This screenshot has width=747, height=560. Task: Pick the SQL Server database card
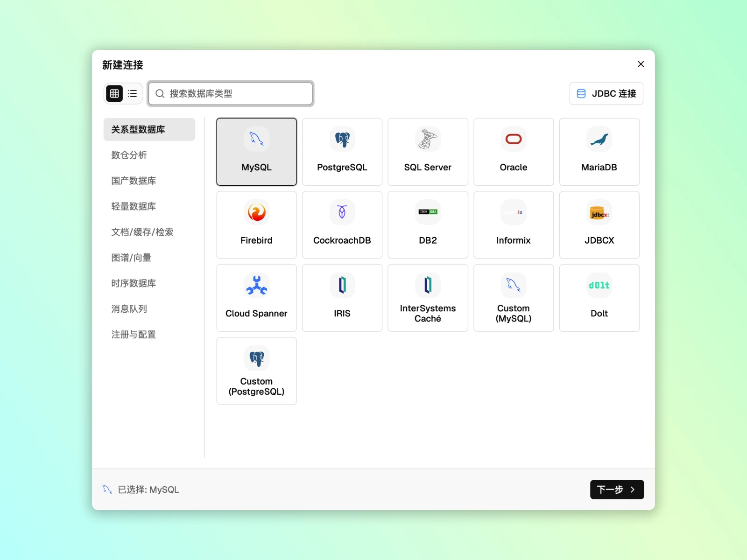pos(428,152)
